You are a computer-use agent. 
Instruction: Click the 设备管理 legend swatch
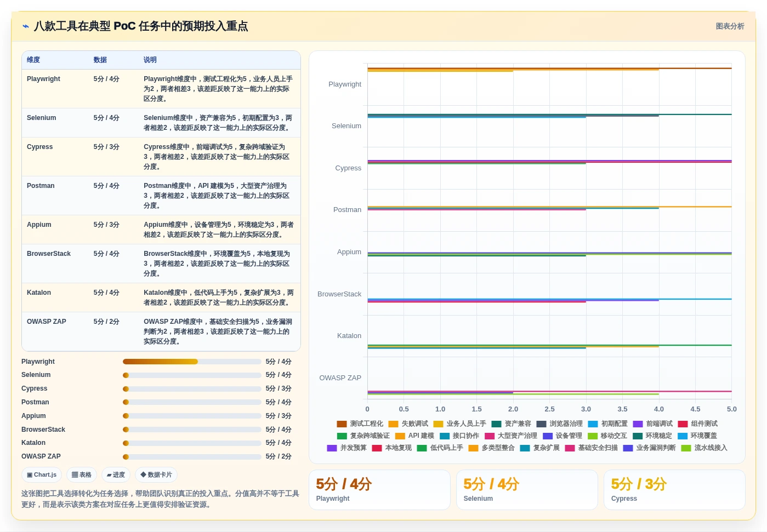pyautogui.click(x=548, y=436)
